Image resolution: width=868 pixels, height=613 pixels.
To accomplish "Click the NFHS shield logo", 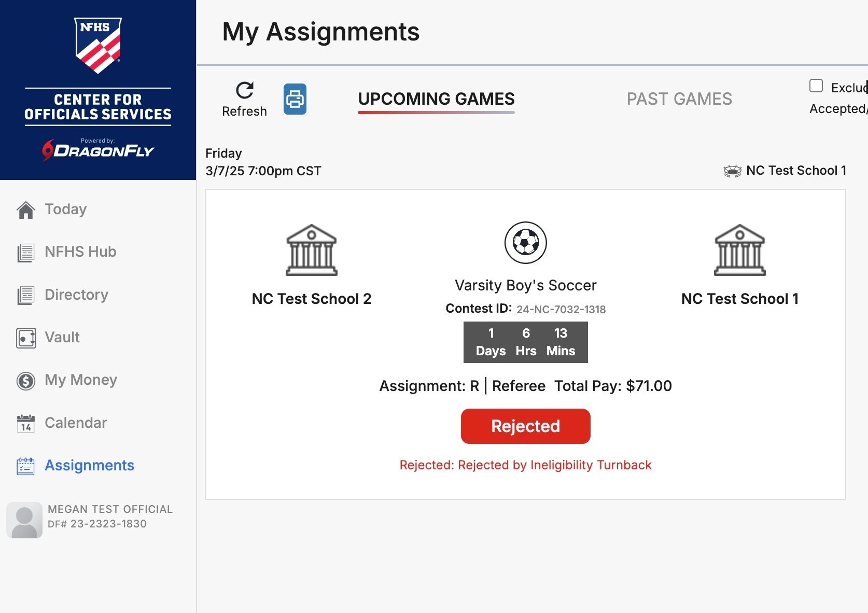I will (x=98, y=45).
